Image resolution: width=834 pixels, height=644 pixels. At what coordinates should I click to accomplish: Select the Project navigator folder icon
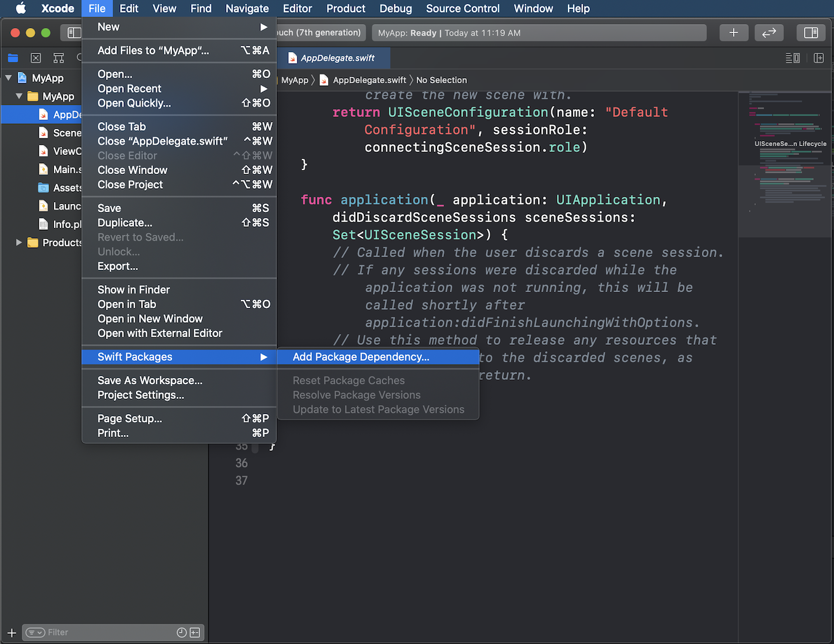pyautogui.click(x=13, y=58)
